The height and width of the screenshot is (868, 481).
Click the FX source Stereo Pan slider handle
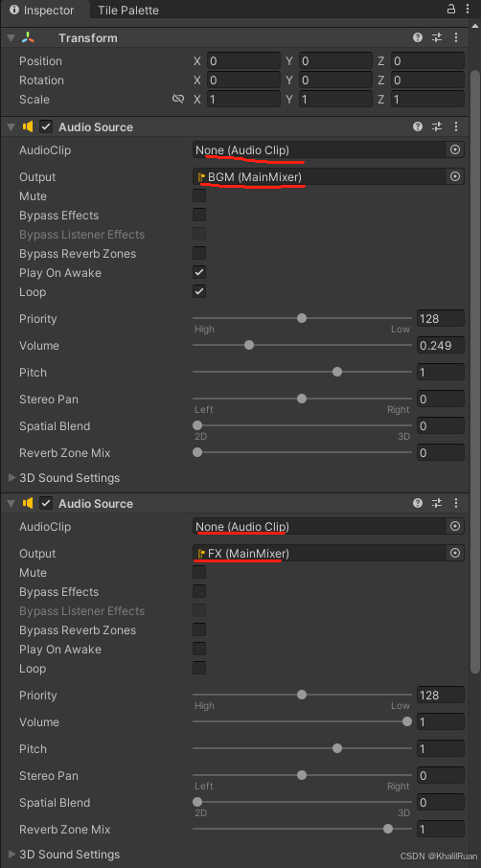[302, 775]
